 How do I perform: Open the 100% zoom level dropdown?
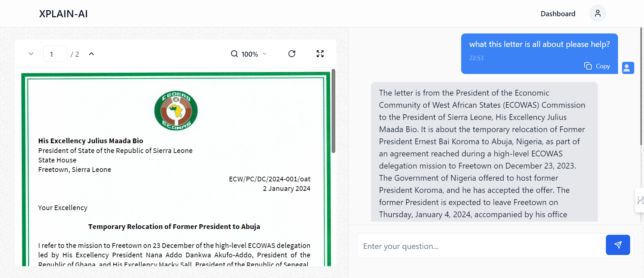tap(254, 54)
